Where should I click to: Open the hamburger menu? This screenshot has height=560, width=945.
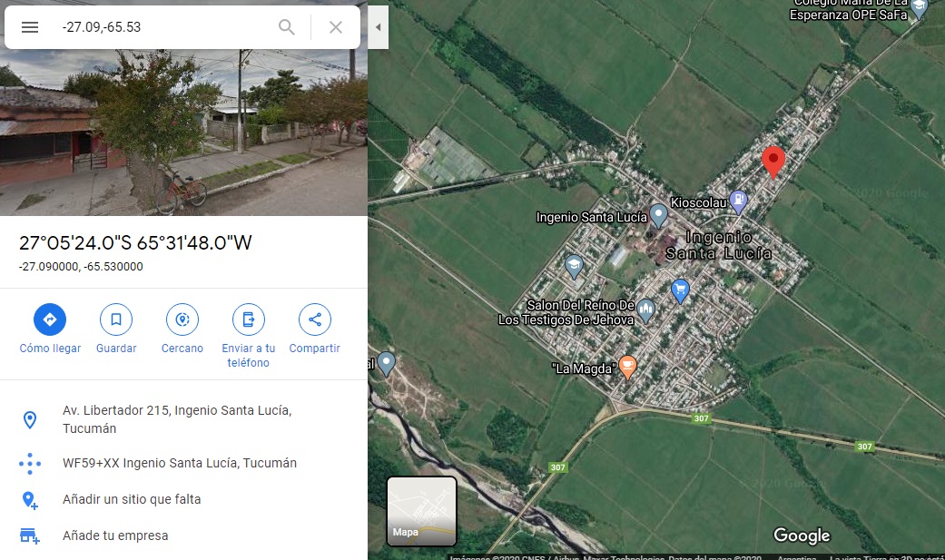click(x=30, y=27)
